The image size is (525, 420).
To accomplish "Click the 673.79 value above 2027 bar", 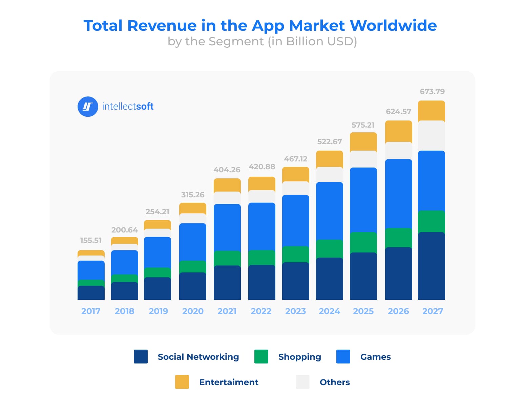I will (x=432, y=91).
